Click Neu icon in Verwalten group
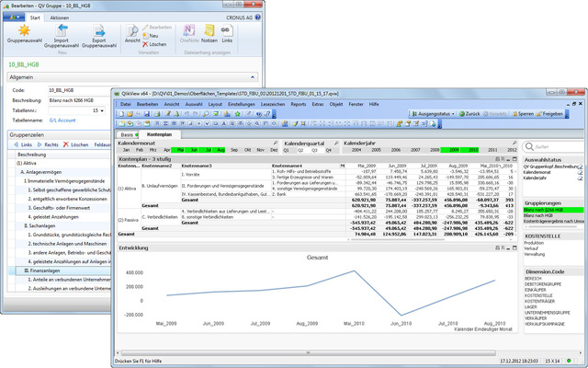This screenshot has height=368, width=588. pos(145,36)
